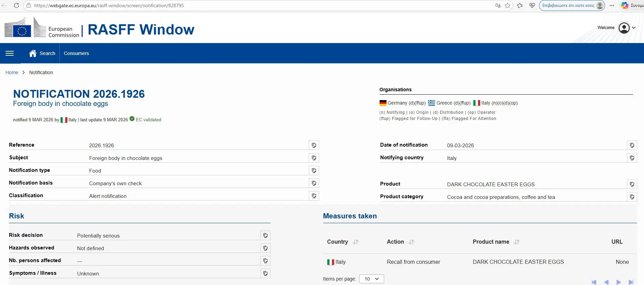Copy the Symptoms / Illness value
The height and width of the screenshot is (285, 644).
point(265,273)
